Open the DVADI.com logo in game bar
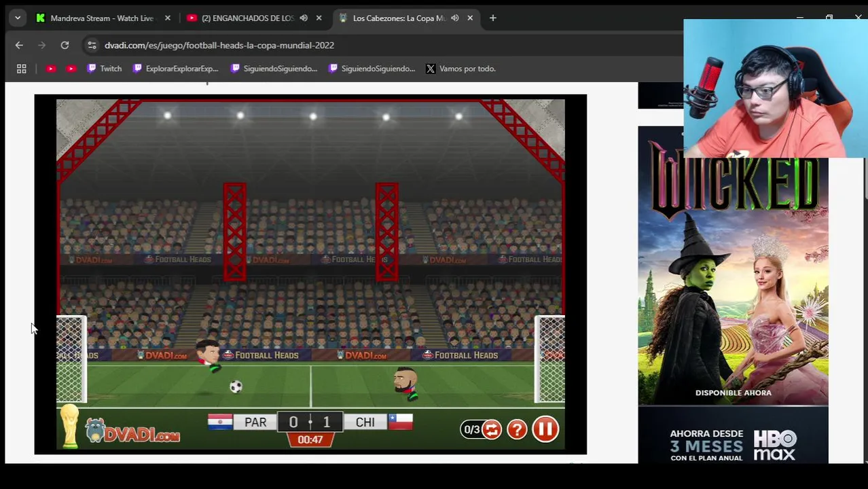The height and width of the screenshot is (489, 868). [x=132, y=431]
